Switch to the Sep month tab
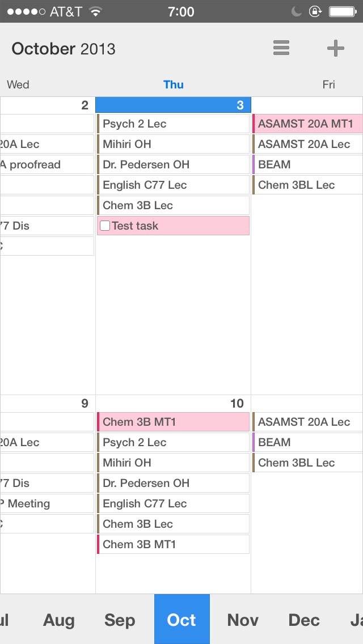The height and width of the screenshot is (644, 363). point(120,620)
